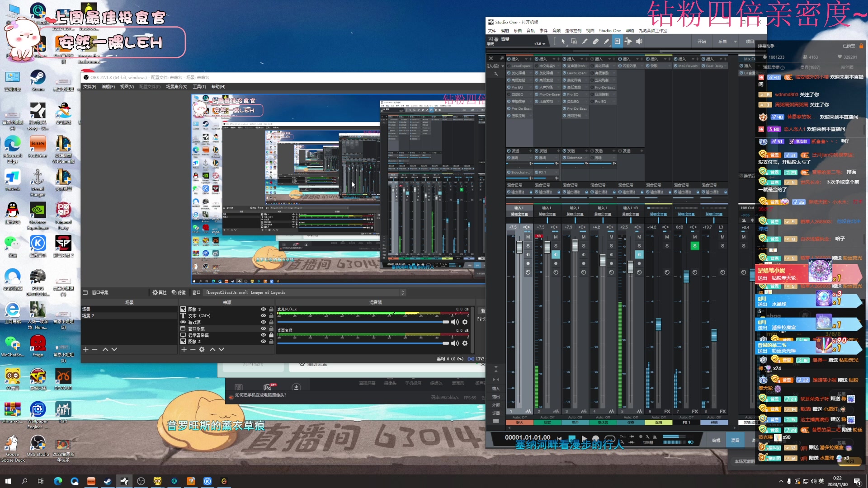Open dropdown arrow next to 乐曲 button

tap(735, 42)
